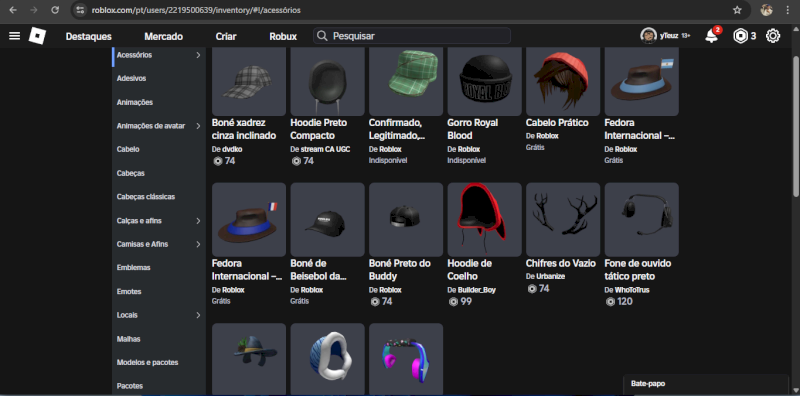Reload the page in browser
Viewport: 800px width, 396px height.
(55, 10)
